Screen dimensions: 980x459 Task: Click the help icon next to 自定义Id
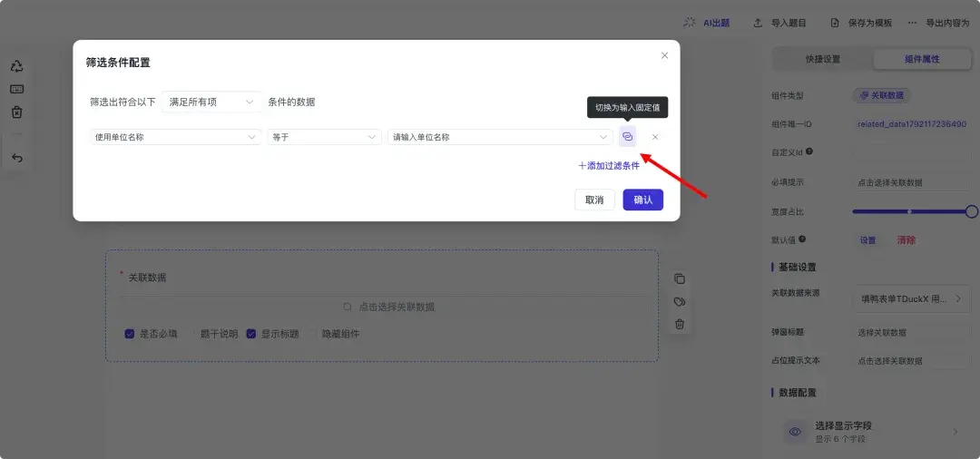809,151
